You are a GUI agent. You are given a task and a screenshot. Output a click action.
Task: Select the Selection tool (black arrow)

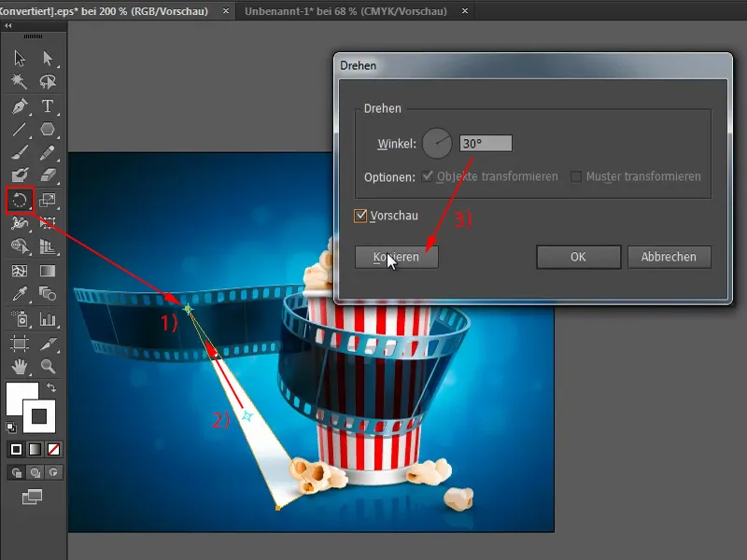click(x=20, y=58)
